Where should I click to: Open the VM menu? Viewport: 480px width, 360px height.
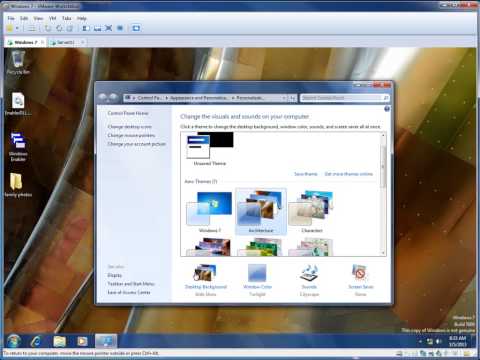pos(52,18)
